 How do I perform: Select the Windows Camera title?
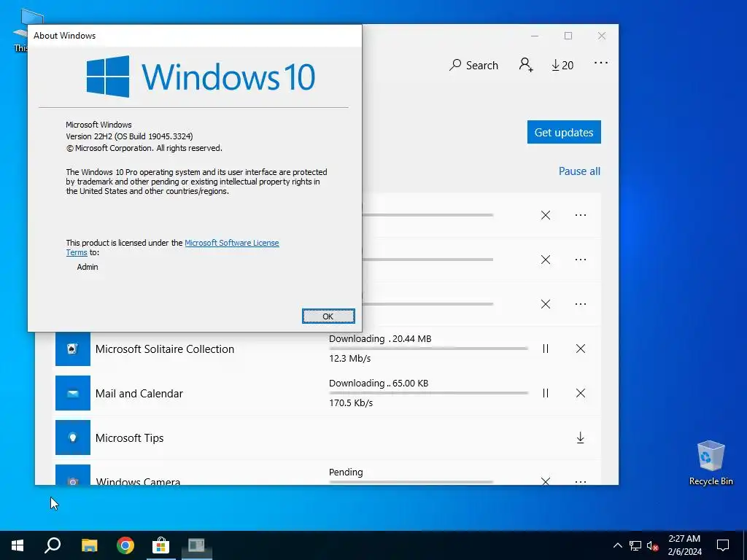click(138, 481)
